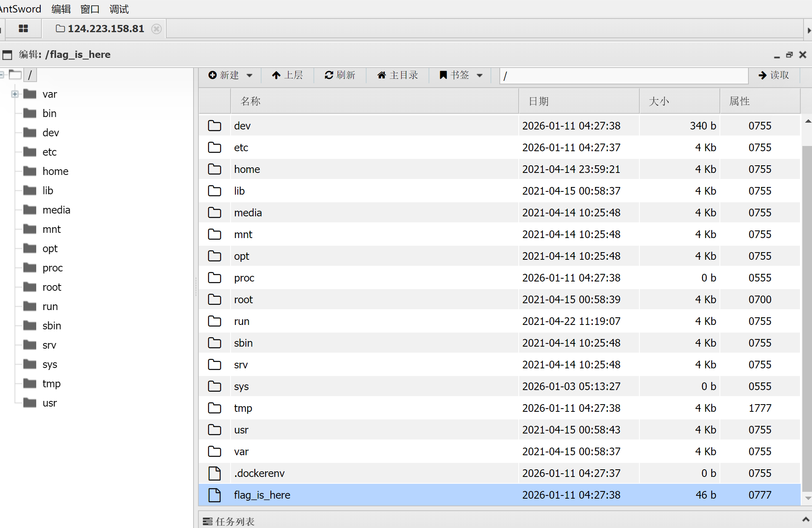The height and width of the screenshot is (528, 812).
Task: Click the home grid icon tab
Action: (23, 29)
